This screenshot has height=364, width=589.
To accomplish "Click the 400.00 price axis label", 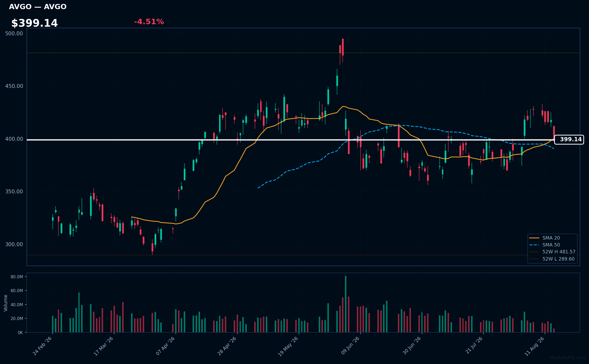I will tap(14, 139).
